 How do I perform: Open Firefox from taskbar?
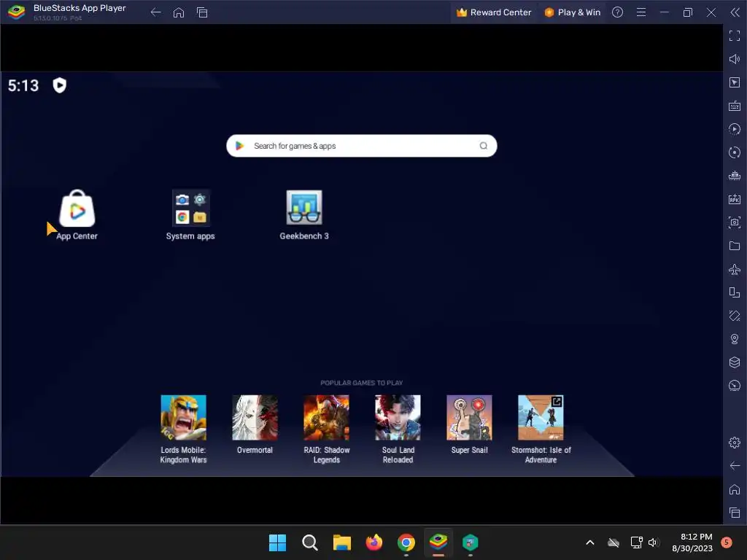pos(374,542)
